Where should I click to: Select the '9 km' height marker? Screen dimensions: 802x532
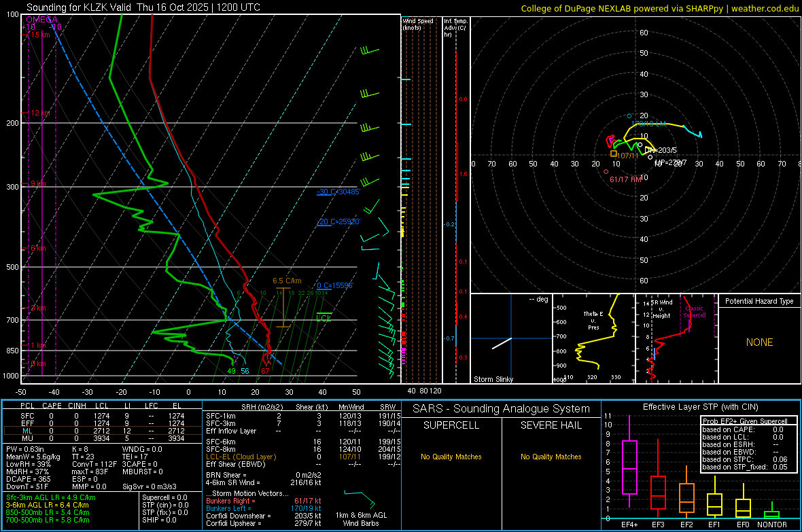coord(38,183)
